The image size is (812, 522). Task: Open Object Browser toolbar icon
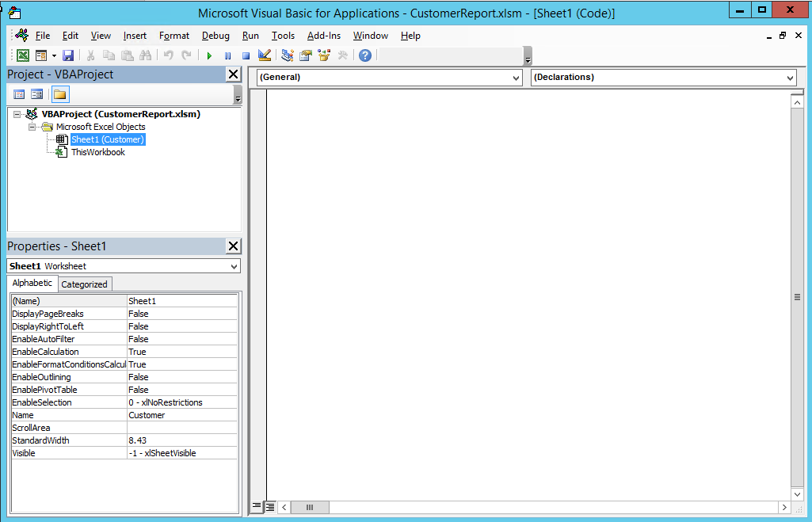coord(324,55)
